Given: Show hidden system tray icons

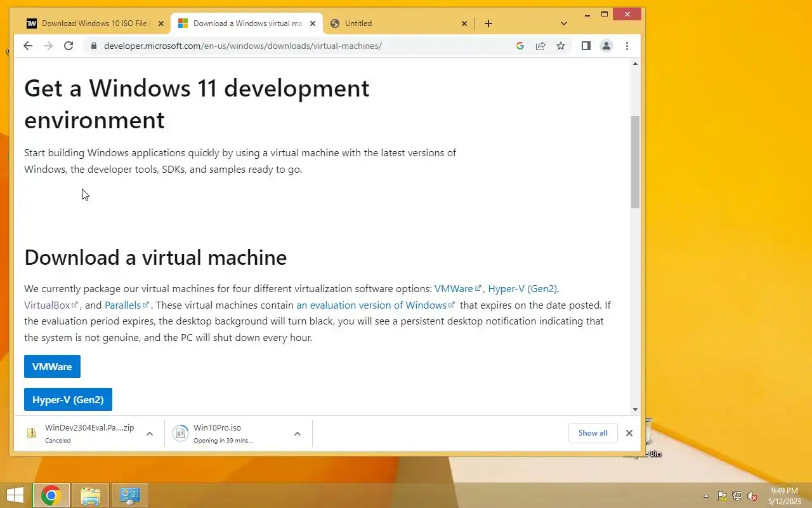Looking at the screenshot, I should 707,496.
